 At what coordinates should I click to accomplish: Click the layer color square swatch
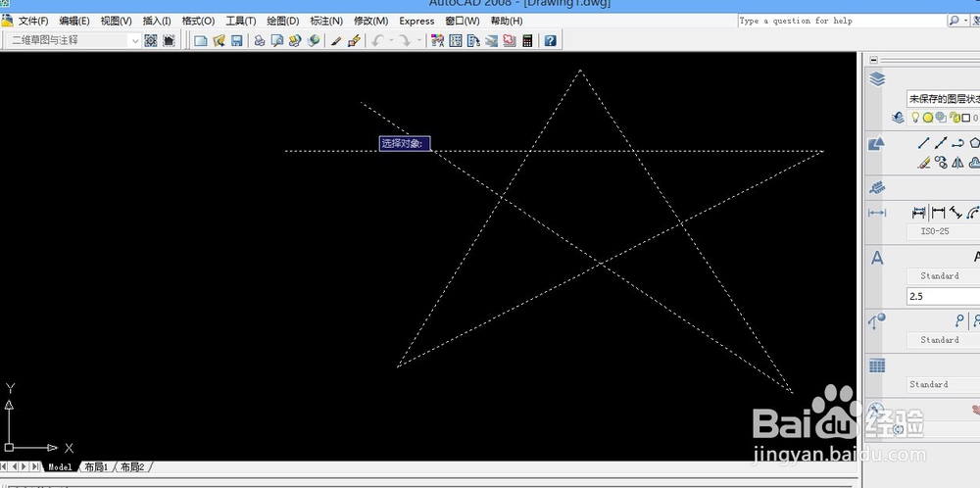coord(965,118)
